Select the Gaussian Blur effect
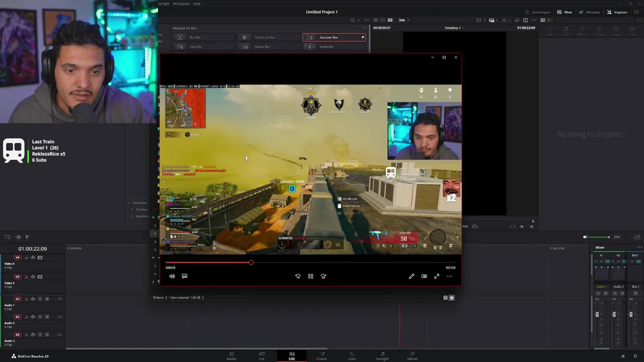Viewport: 644px width, 362px height. click(334, 37)
